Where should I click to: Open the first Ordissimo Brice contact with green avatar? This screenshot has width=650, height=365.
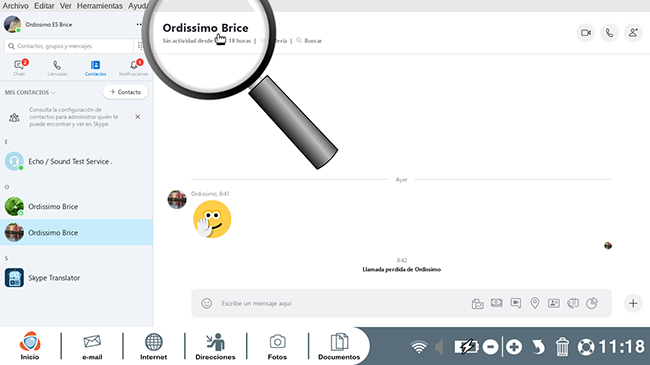click(76, 207)
